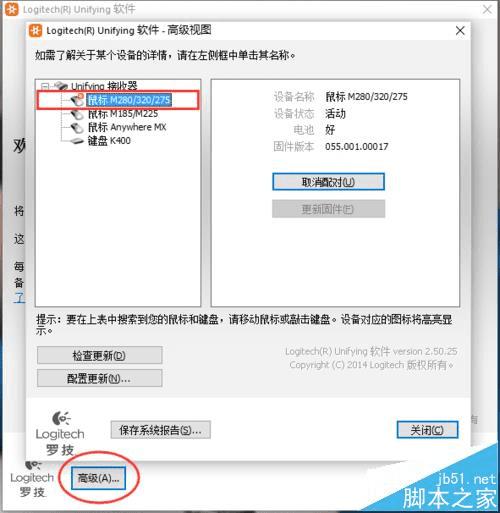
Task: Click the keyboard icon beside 键盘 K400
Action: pyautogui.click(x=77, y=141)
